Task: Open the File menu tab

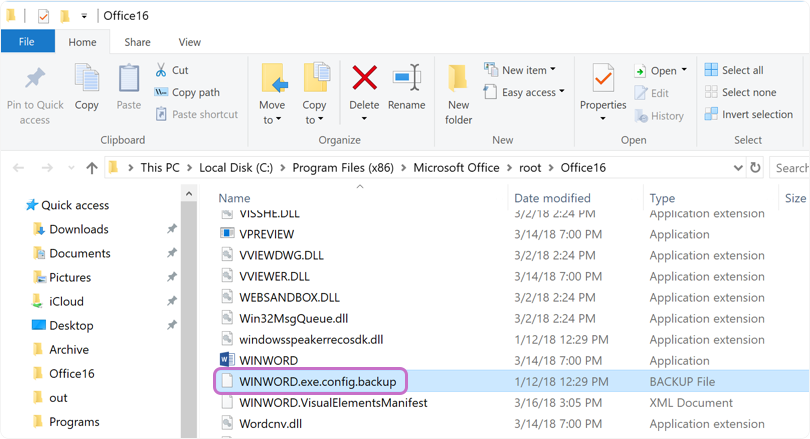Action: [27, 41]
